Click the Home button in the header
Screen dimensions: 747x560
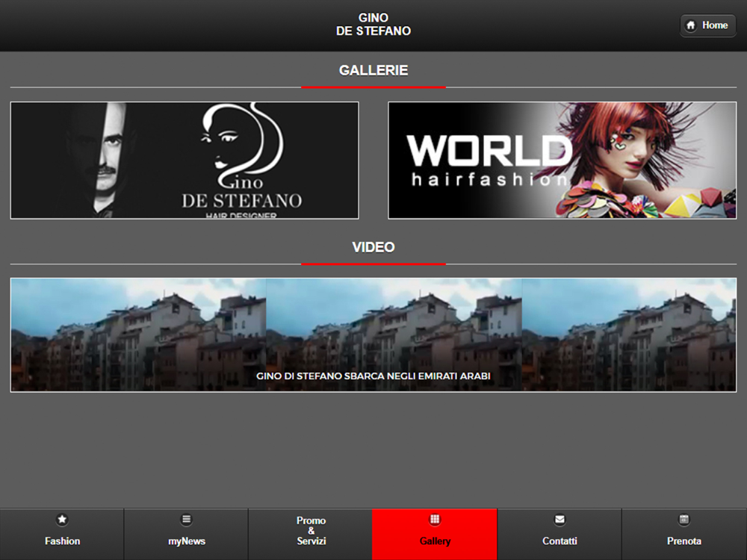707,25
